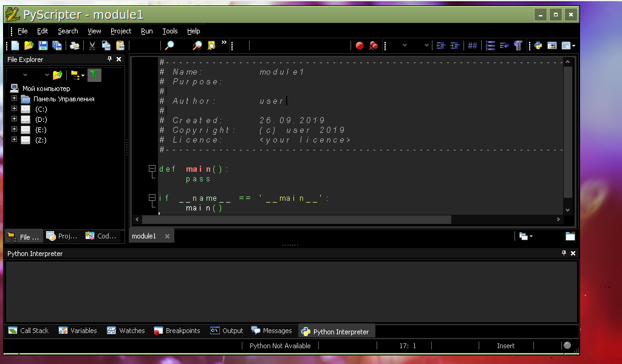Open the Run menu
This screenshot has height=364, width=622.
(147, 31)
